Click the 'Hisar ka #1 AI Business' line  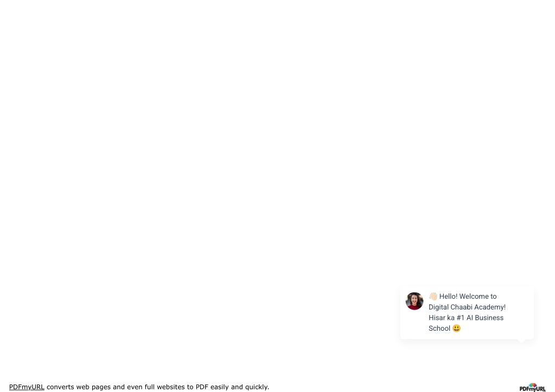[x=466, y=318]
